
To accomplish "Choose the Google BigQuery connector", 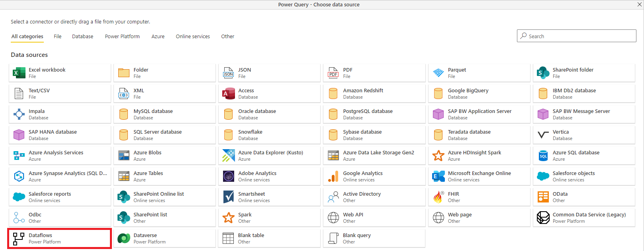I will (479, 93).
